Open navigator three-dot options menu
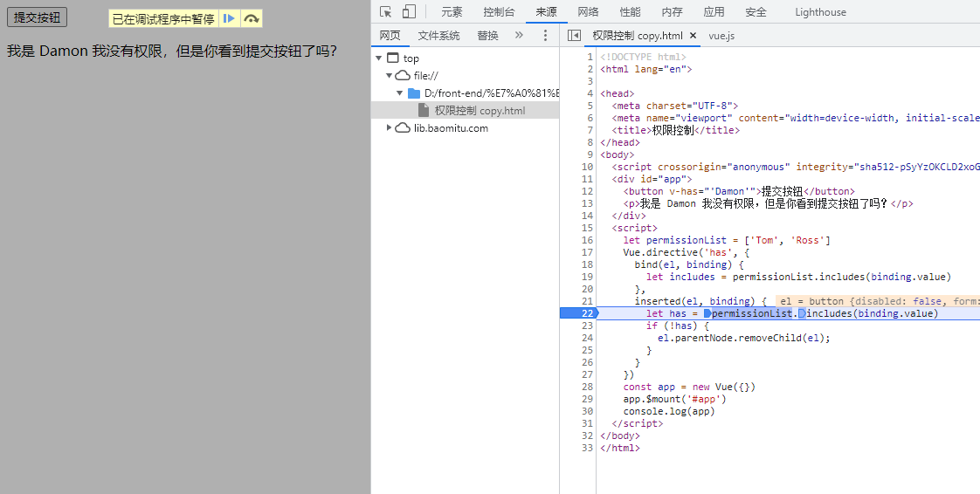 pos(545,36)
